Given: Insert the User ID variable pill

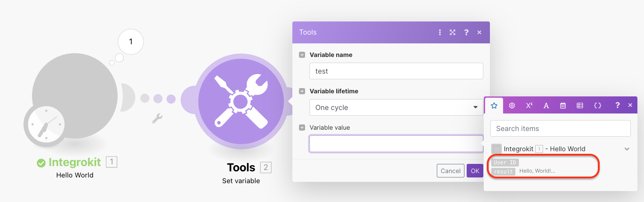Looking at the screenshot, I should (x=505, y=163).
